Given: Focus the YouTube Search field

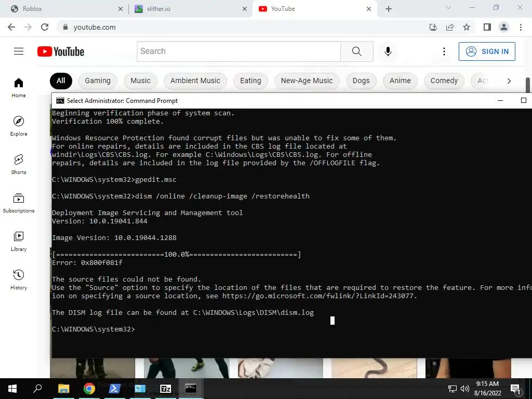Looking at the screenshot, I should (x=238, y=51).
